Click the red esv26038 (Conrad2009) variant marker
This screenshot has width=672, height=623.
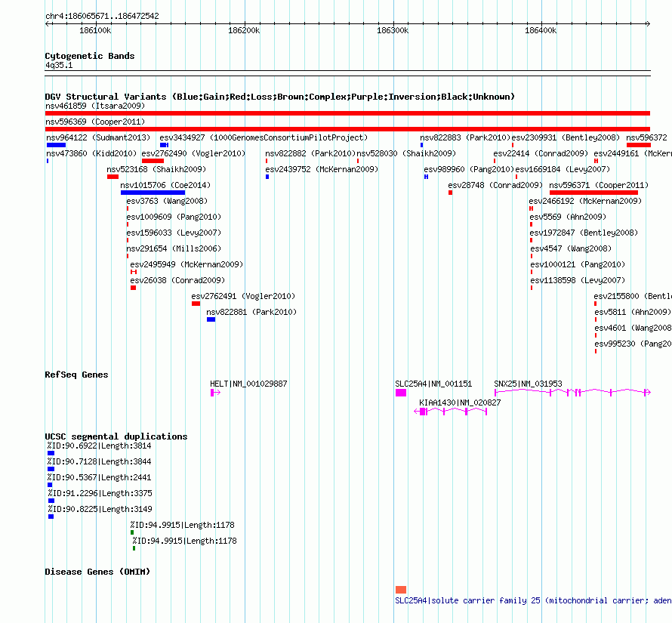[134, 288]
